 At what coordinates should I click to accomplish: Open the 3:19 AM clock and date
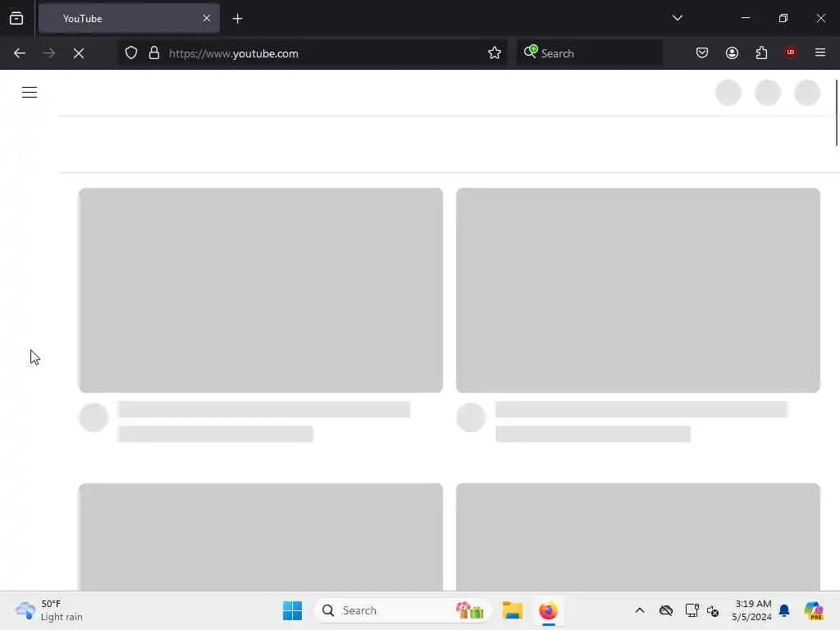(752, 610)
